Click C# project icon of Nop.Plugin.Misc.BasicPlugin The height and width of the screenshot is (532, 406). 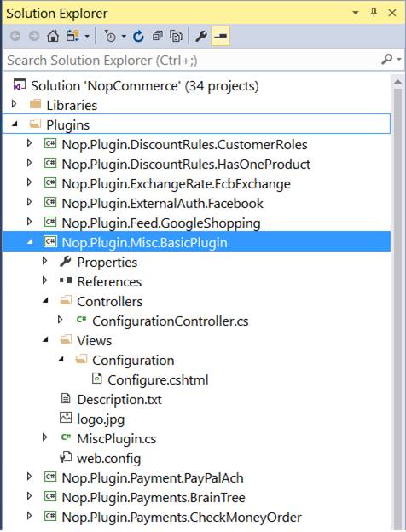[x=50, y=241]
